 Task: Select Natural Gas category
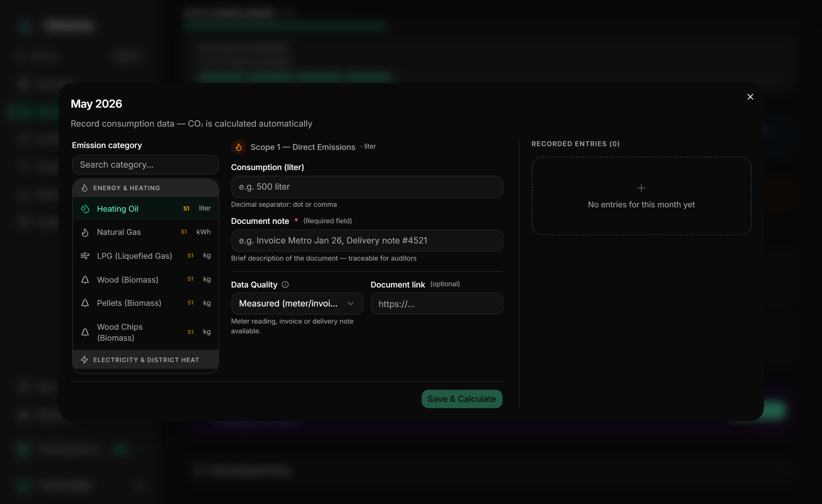tap(145, 232)
